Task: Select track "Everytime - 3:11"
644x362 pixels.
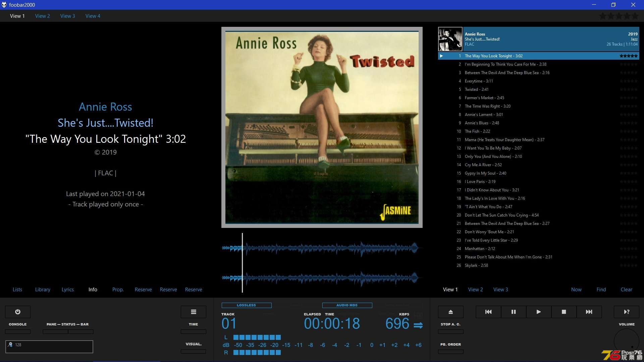Action: [x=539, y=81]
